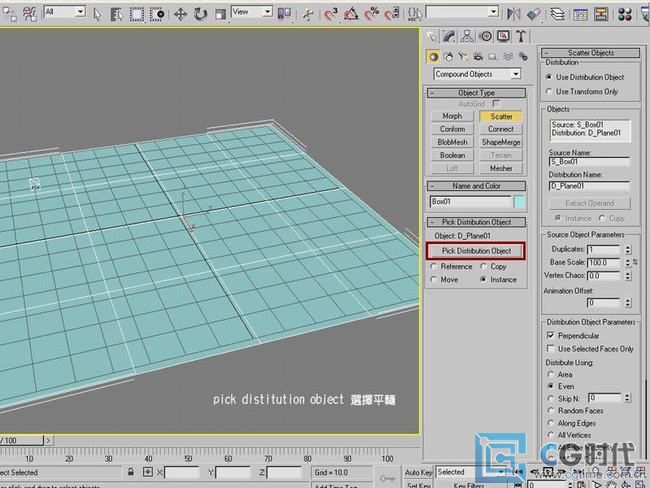Select Copy radio under Pick Distribution
The height and width of the screenshot is (488, 650).
coord(493,267)
